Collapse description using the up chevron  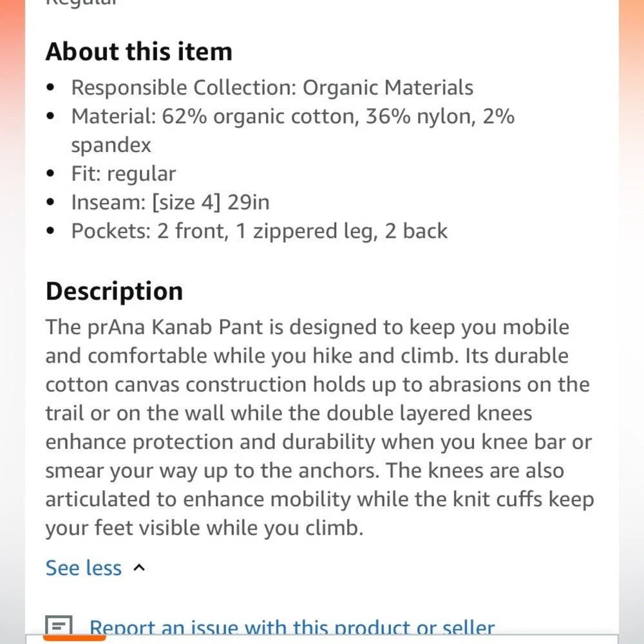pos(139,568)
